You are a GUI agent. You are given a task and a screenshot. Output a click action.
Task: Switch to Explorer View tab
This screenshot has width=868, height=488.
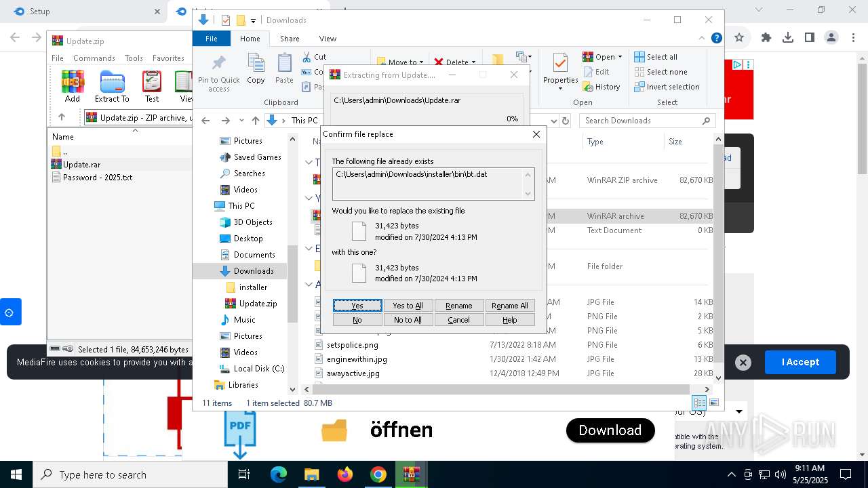tap(328, 39)
